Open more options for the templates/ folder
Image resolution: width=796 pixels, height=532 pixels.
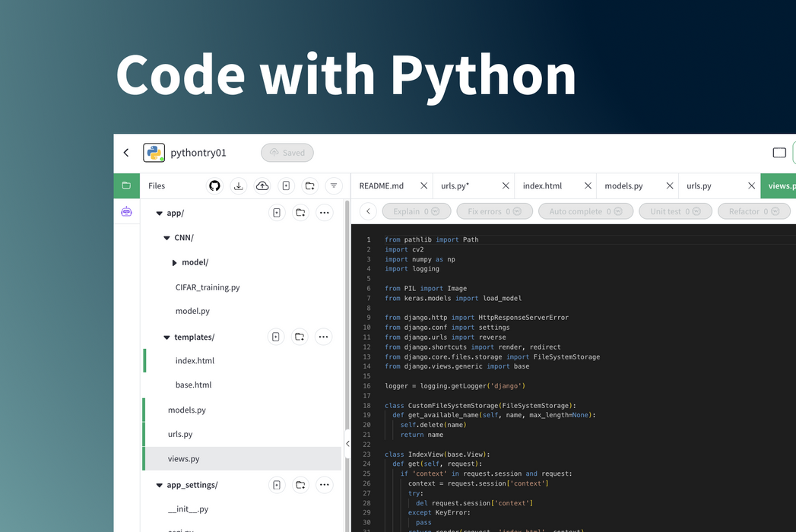pyautogui.click(x=325, y=337)
